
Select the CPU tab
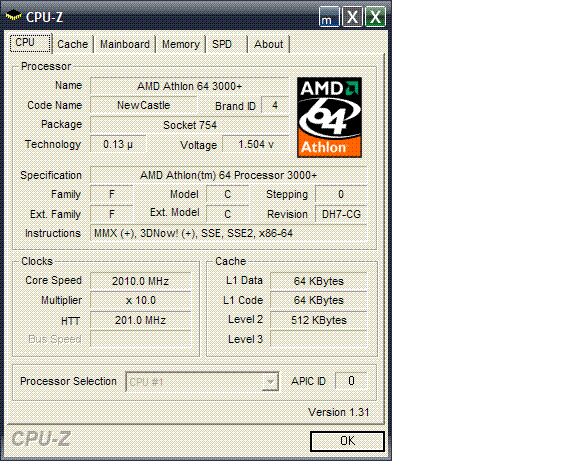point(30,43)
